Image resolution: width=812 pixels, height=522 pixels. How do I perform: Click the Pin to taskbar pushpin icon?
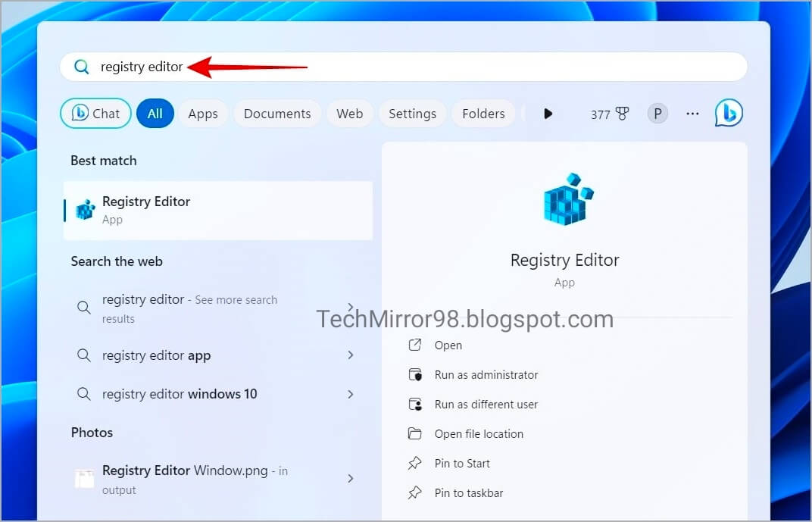tap(415, 492)
